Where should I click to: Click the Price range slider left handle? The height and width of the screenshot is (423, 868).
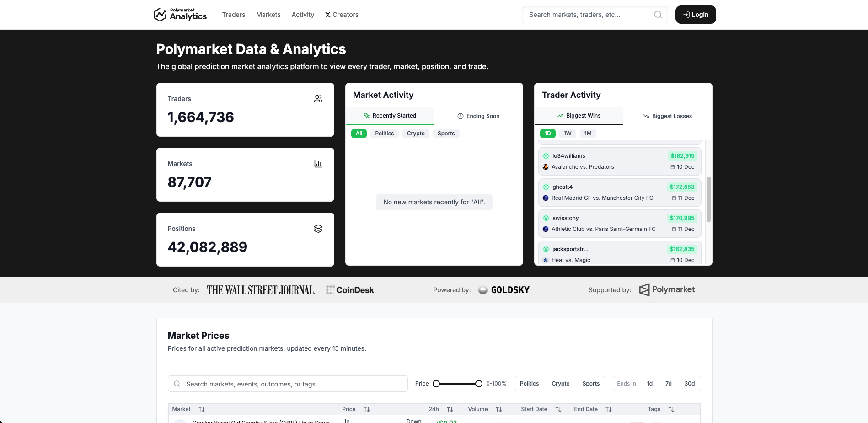pos(436,384)
